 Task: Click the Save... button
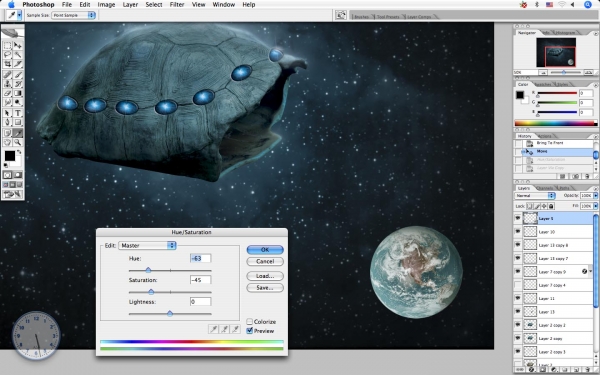click(265, 288)
